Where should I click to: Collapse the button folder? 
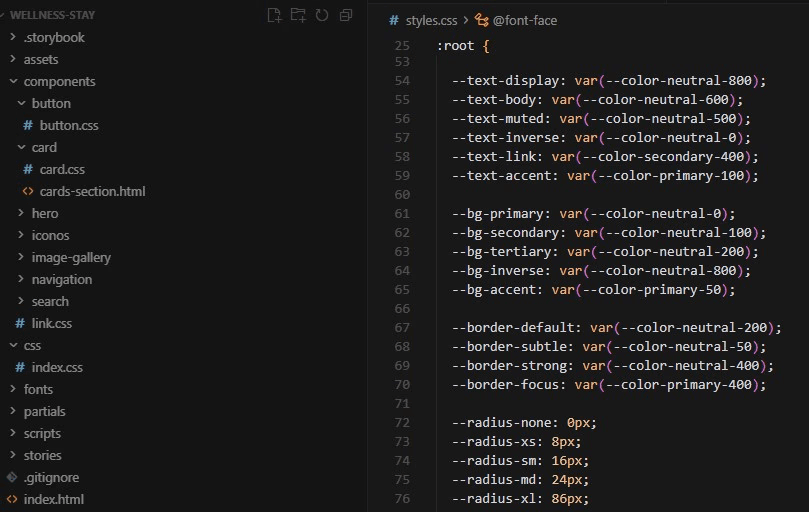[x=21, y=103]
